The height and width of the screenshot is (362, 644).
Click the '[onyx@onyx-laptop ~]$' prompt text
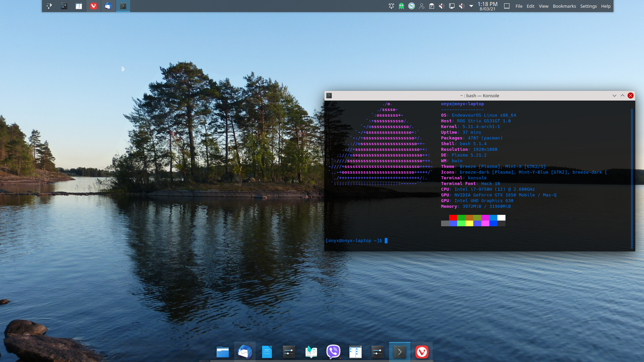pyautogui.click(x=354, y=241)
